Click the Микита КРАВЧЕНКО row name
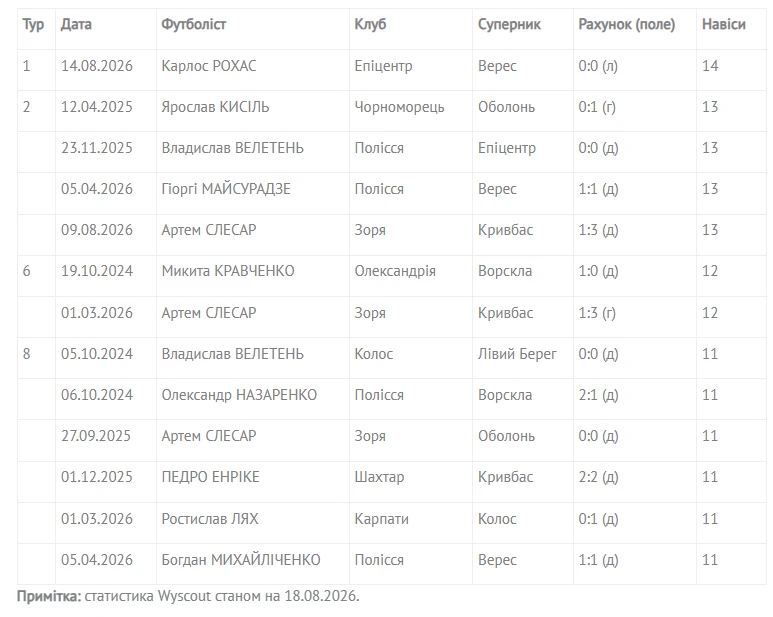Image resolution: width=773 pixels, height=617 pixels. pyautogui.click(x=228, y=271)
